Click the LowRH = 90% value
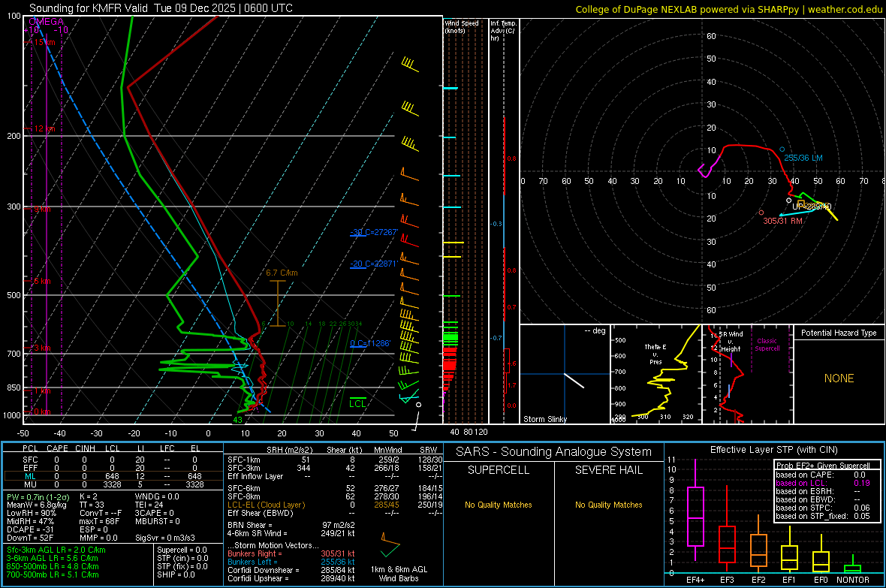Image resolution: width=886 pixels, height=588 pixels. tap(32, 513)
